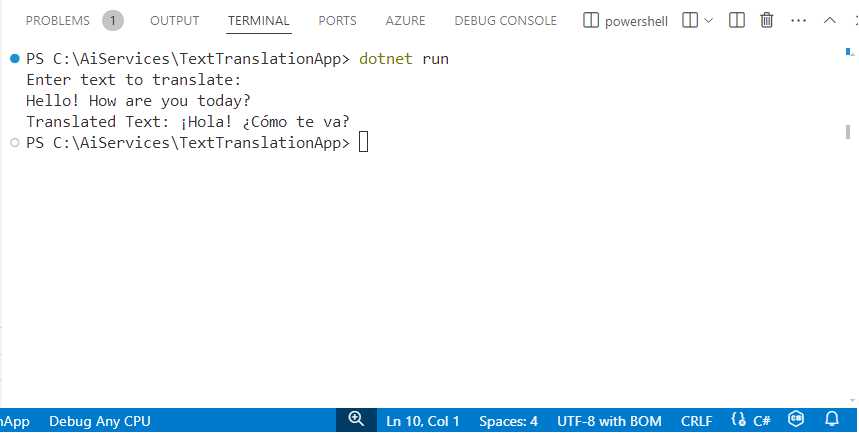The height and width of the screenshot is (433, 859).
Task: Click the 'Hello! How are you today?' line
Action: (x=138, y=101)
